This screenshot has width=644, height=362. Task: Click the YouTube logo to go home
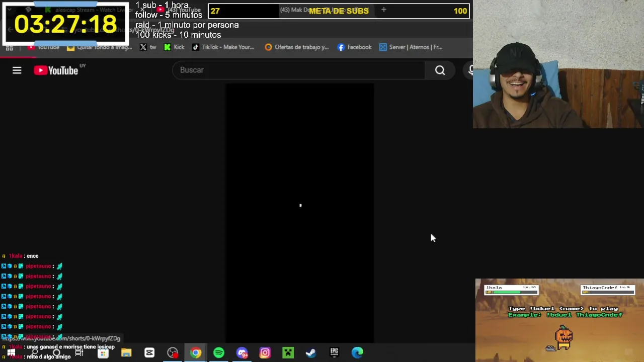pyautogui.click(x=56, y=70)
